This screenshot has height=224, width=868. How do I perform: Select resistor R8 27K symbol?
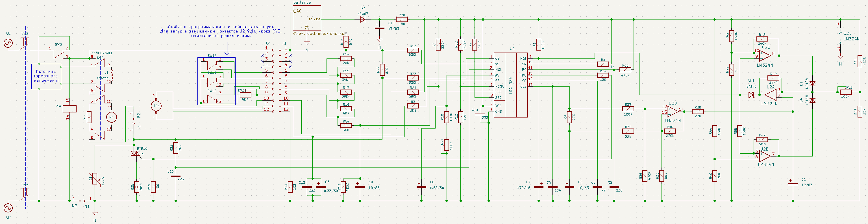click(x=569, y=117)
